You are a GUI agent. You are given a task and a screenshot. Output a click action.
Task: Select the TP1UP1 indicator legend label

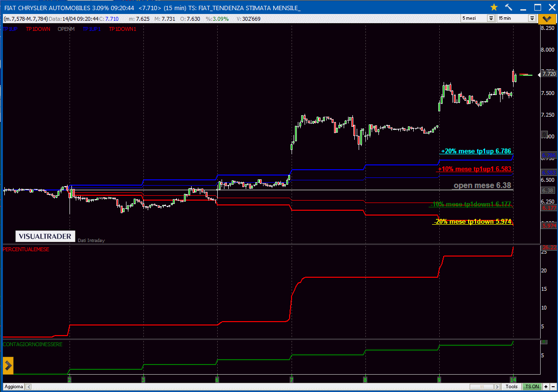(x=92, y=29)
